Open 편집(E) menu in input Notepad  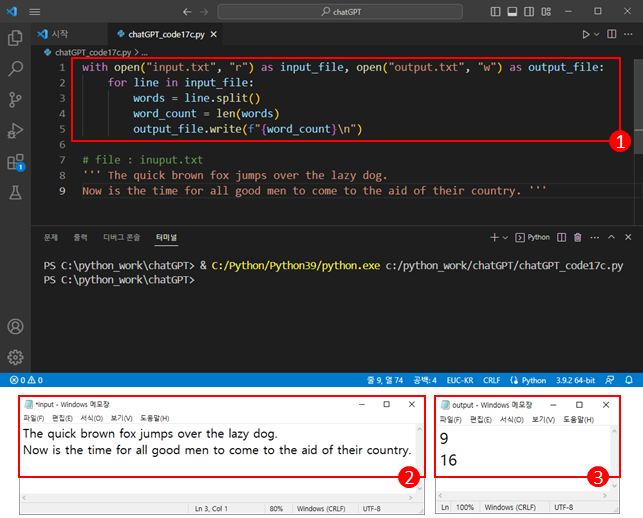[62, 418]
